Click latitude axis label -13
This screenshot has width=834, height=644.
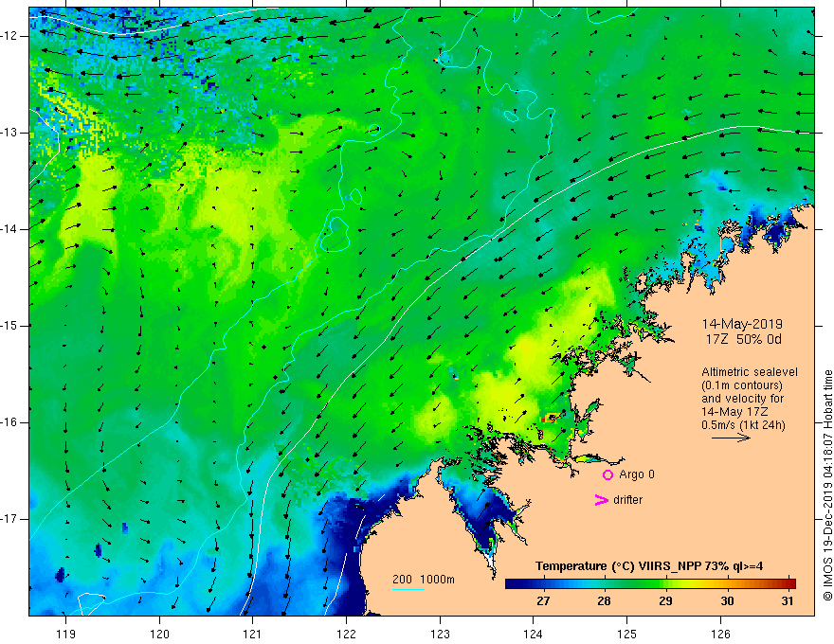[x=10, y=133]
